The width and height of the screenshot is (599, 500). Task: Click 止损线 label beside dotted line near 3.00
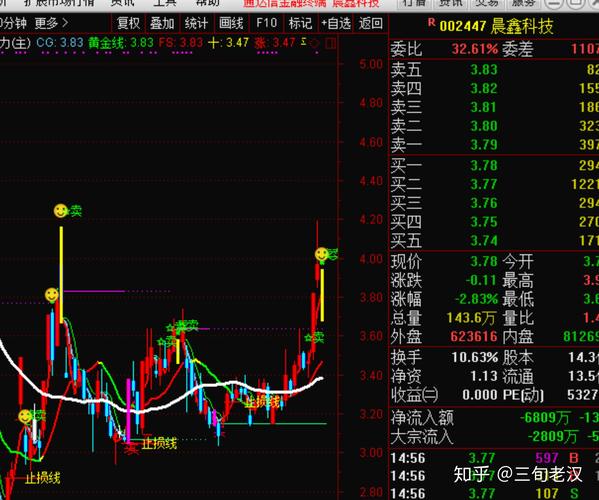point(159,443)
